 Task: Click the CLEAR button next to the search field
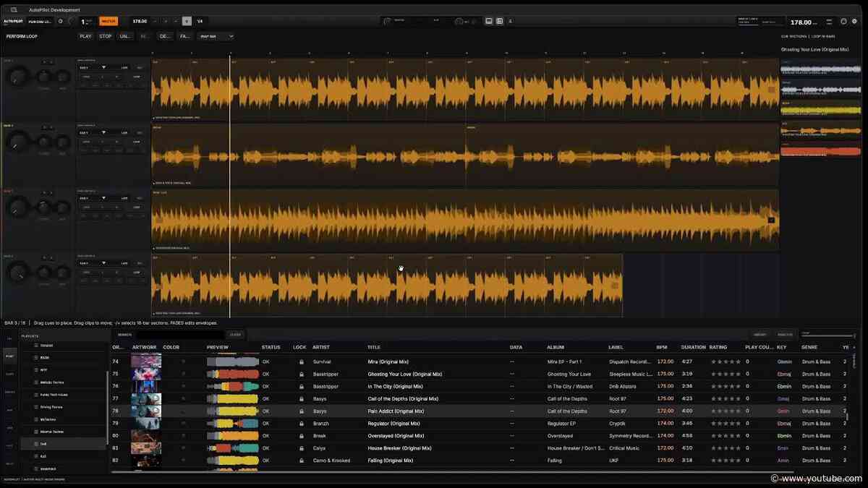[235, 335]
